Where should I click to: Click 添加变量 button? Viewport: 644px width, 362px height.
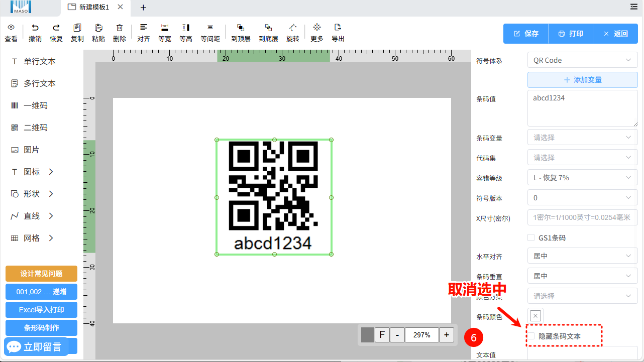click(582, 80)
